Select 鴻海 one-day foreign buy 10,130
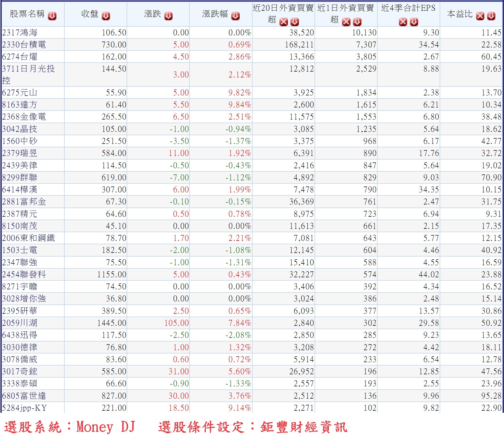 364,33
